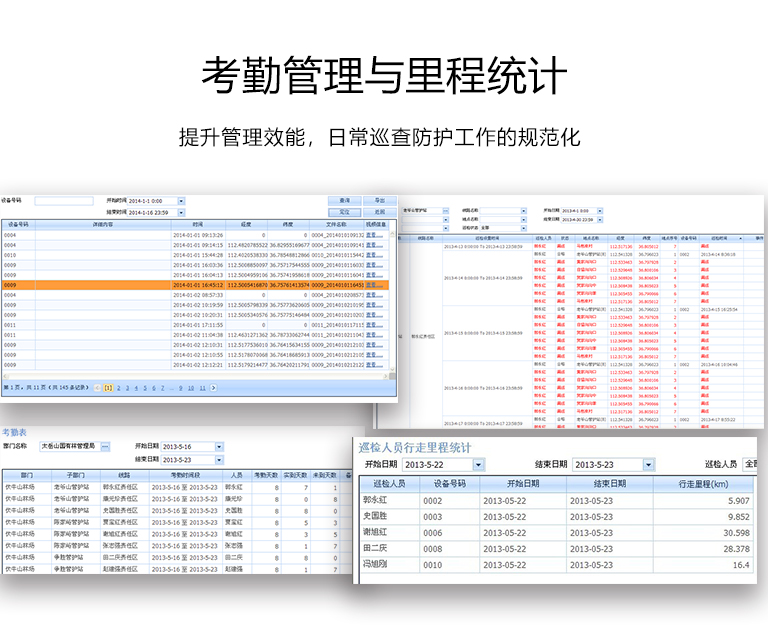Open the 结束时间 dropdown showing 2014-1-16 23:59

coord(181,212)
